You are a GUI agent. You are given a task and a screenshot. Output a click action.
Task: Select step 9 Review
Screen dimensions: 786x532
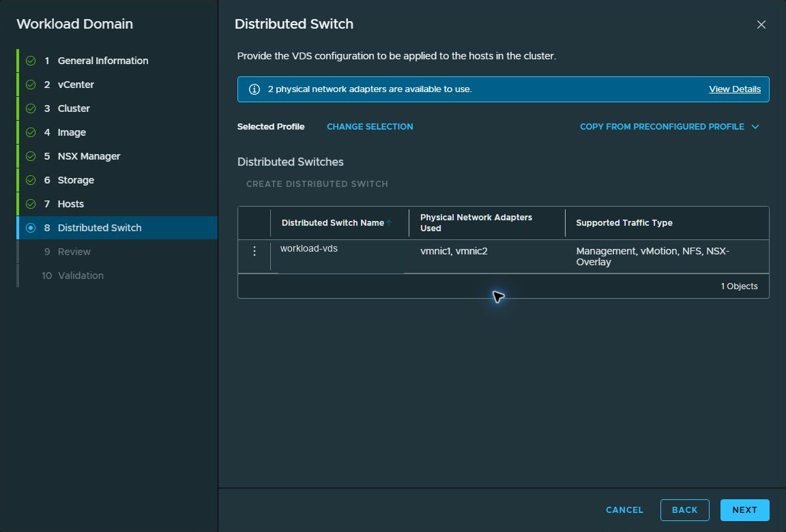pyautogui.click(x=118, y=252)
